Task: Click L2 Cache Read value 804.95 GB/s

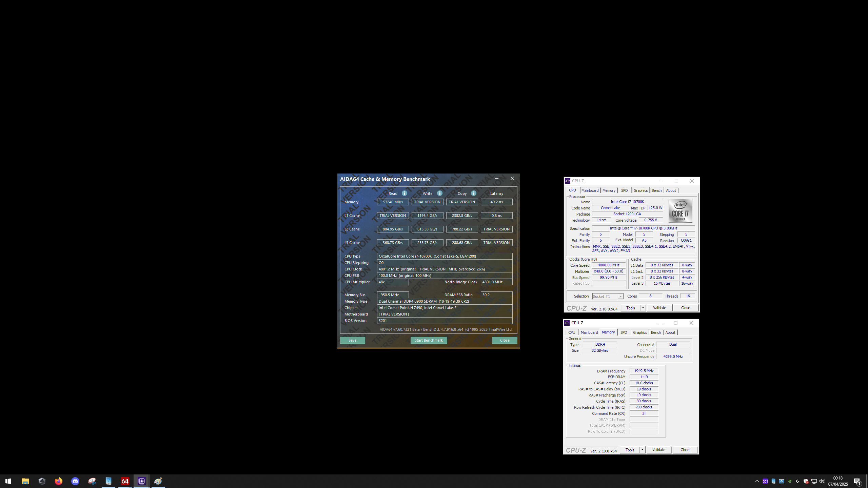Action: point(393,229)
